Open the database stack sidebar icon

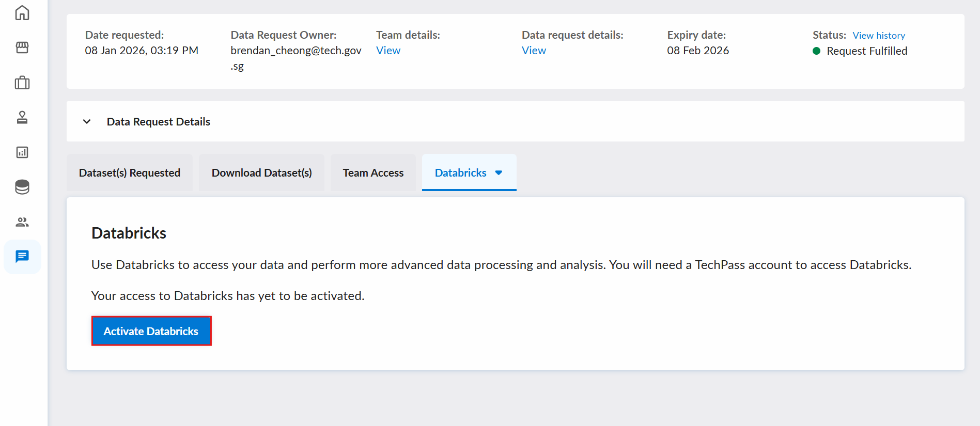click(x=22, y=187)
